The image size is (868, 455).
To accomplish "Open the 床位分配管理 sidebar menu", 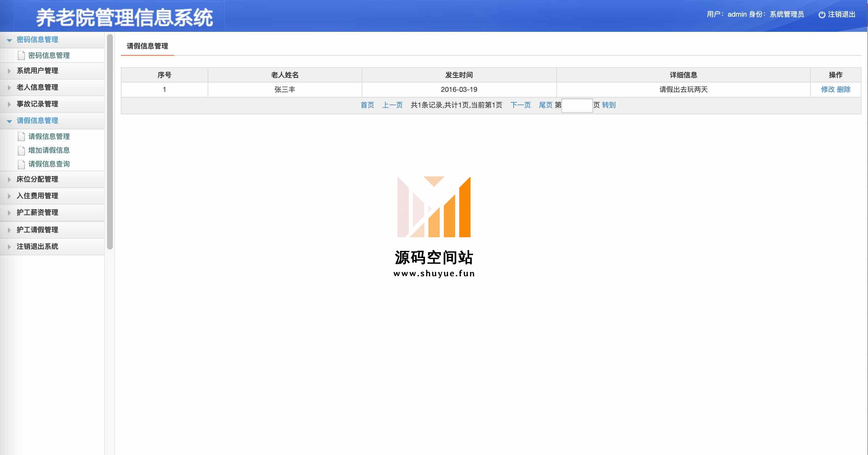I will (x=52, y=179).
